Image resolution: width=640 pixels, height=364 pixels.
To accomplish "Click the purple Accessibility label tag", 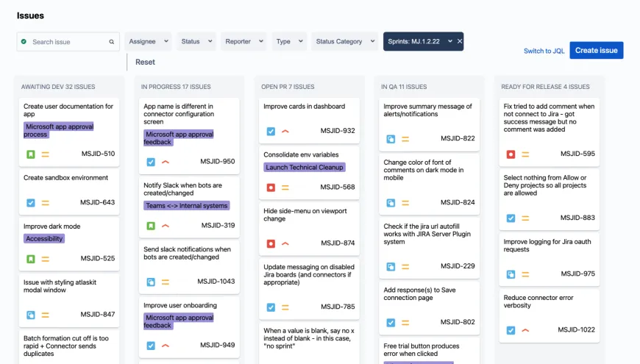I will [x=44, y=239].
